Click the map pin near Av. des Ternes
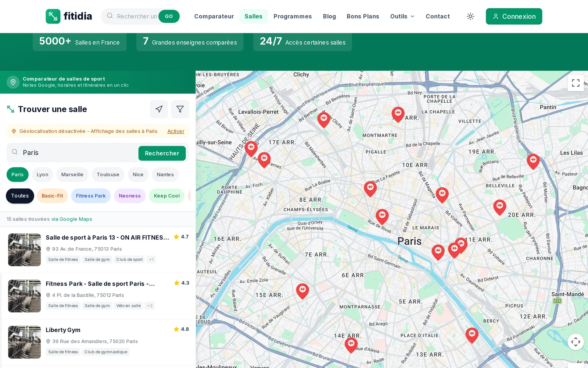 [264, 160]
